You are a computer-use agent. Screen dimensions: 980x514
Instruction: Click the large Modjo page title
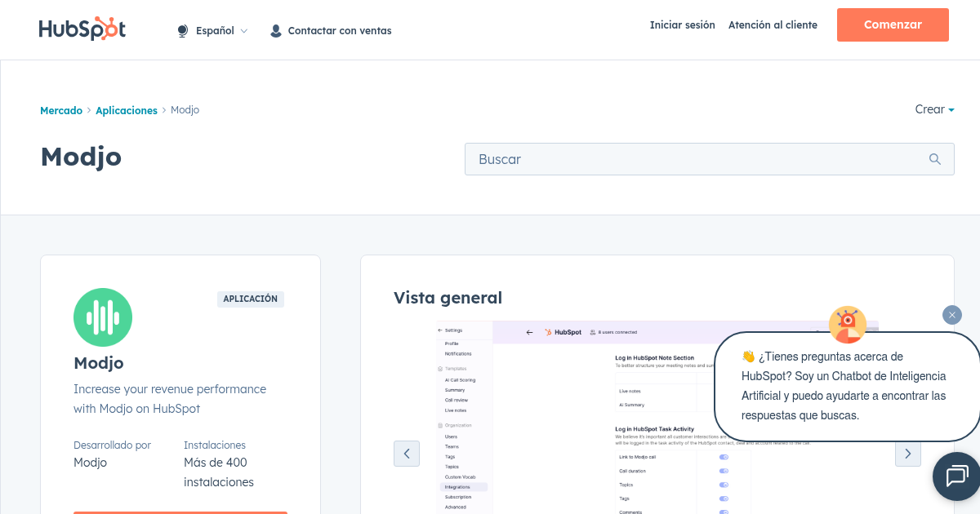(81, 157)
